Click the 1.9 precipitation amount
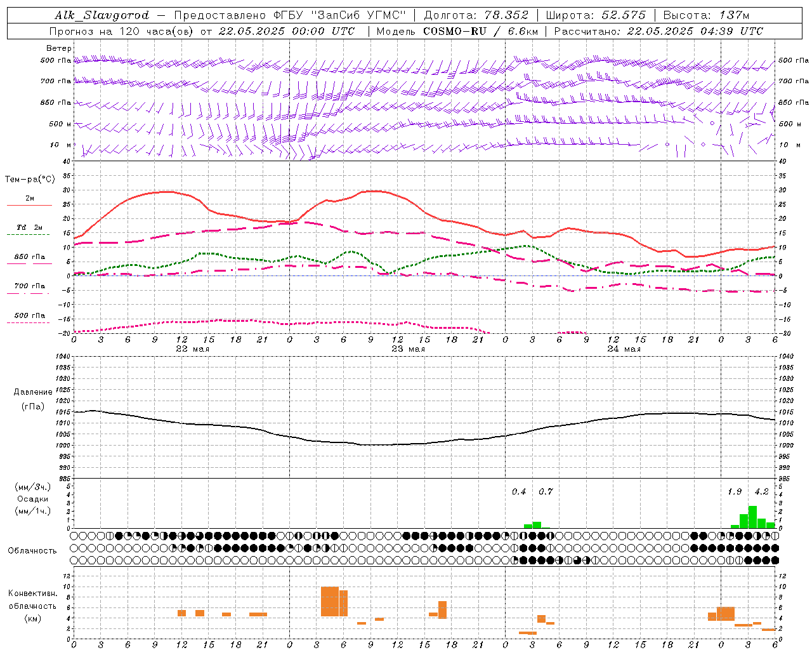Screen dimensions: 812x650 pos(735,492)
